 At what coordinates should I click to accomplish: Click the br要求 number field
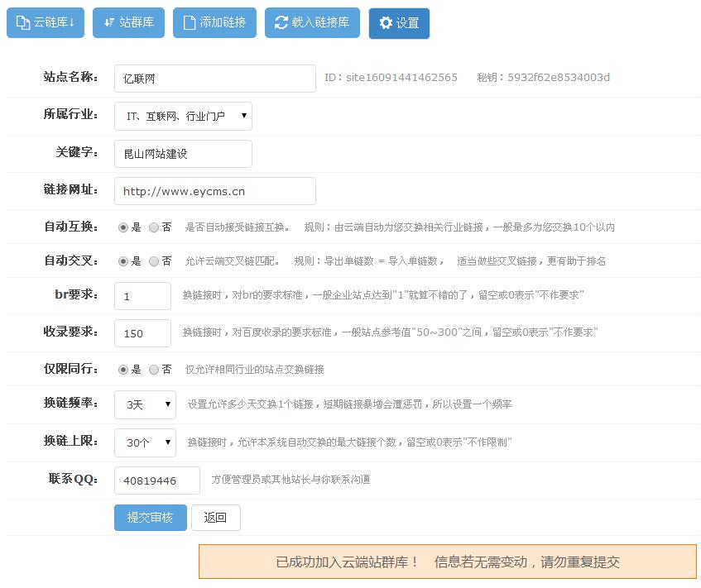pyautogui.click(x=142, y=296)
